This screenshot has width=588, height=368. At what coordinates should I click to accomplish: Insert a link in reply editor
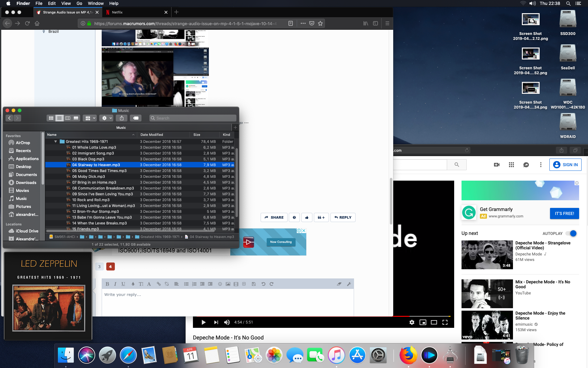click(x=159, y=284)
